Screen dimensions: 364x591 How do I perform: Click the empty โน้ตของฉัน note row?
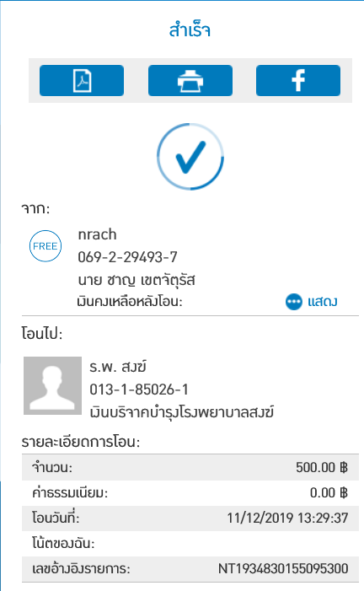coord(190,544)
